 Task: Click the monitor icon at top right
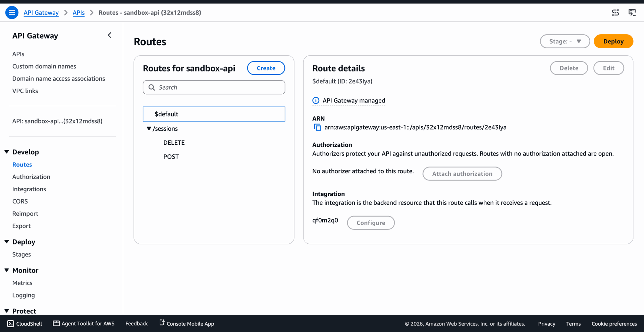[632, 13]
